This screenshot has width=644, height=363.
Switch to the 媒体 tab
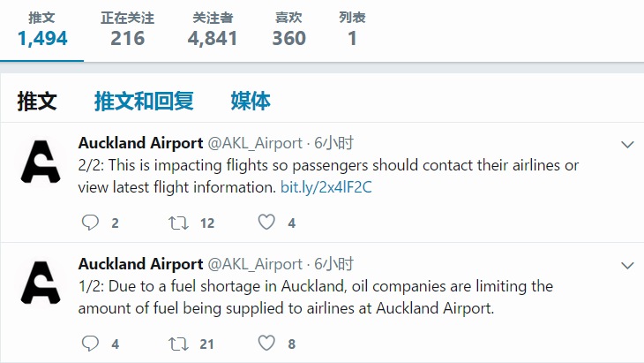click(x=251, y=101)
